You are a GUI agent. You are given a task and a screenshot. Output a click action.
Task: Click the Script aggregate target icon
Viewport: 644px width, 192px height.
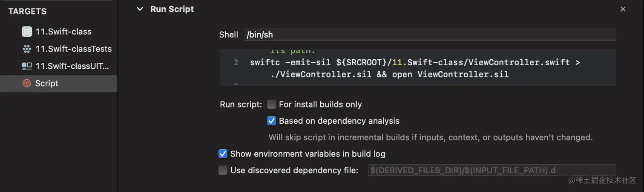tap(27, 84)
